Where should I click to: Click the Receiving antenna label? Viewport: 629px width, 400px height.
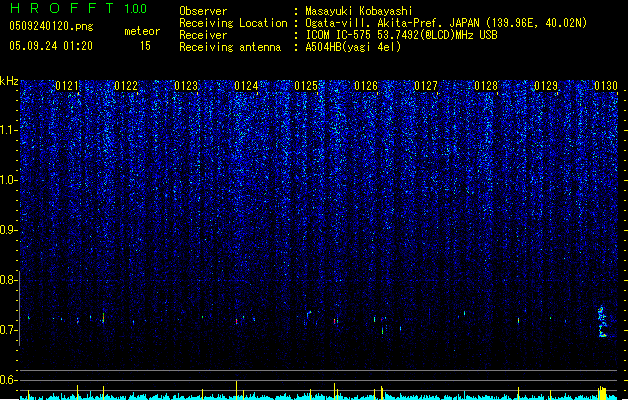(230, 47)
